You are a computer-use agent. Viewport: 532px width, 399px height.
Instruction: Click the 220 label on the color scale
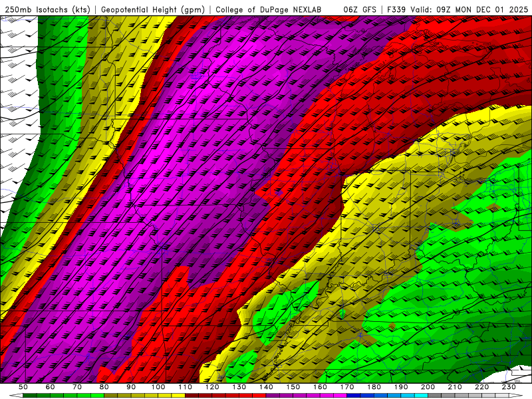pyautogui.click(x=481, y=387)
